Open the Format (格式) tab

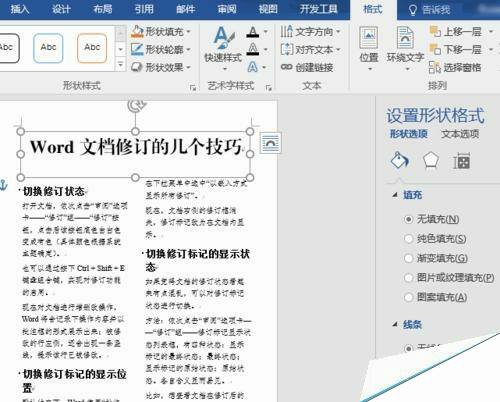point(373,9)
